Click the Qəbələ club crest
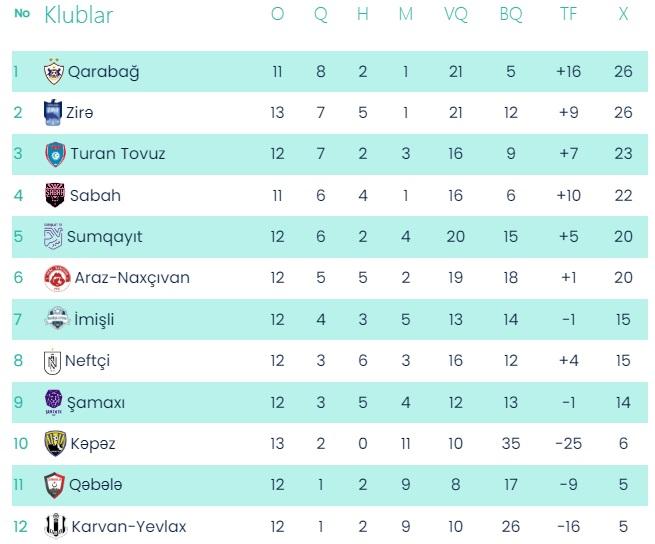Viewport: 655px width, 544px height. coord(54,485)
